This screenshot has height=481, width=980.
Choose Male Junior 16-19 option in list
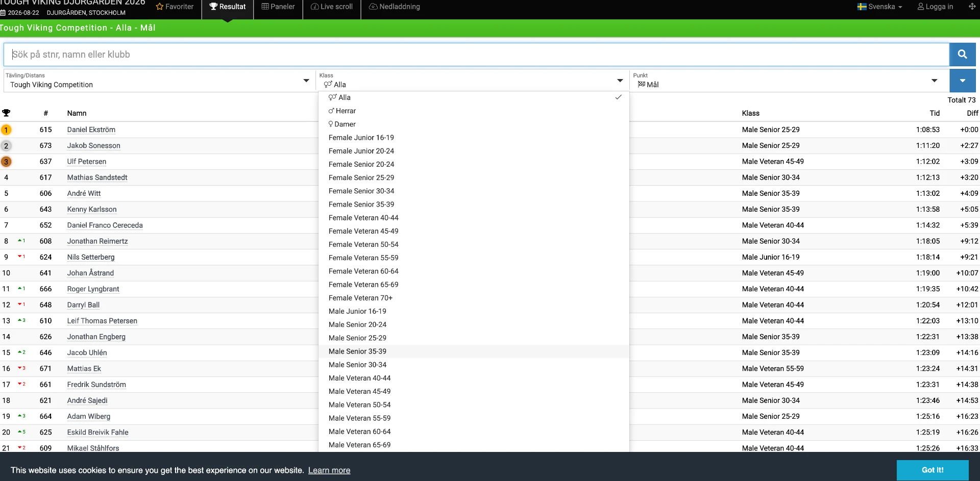click(474, 311)
